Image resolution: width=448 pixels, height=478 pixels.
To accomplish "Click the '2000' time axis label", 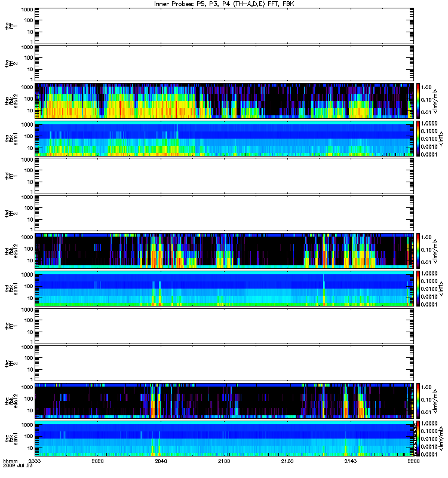I will tap(35, 461).
